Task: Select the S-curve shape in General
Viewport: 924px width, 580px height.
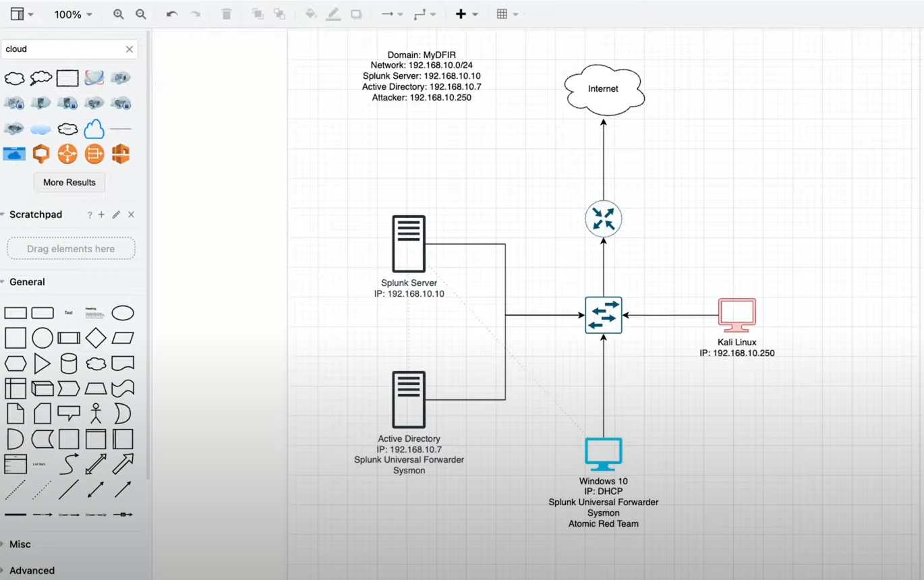Action: (69, 464)
